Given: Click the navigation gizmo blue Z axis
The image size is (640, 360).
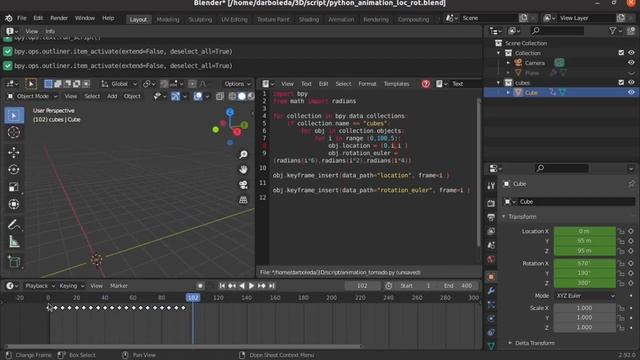Looking at the screenshot, I should pyautogui.click(x=230, y=112).
